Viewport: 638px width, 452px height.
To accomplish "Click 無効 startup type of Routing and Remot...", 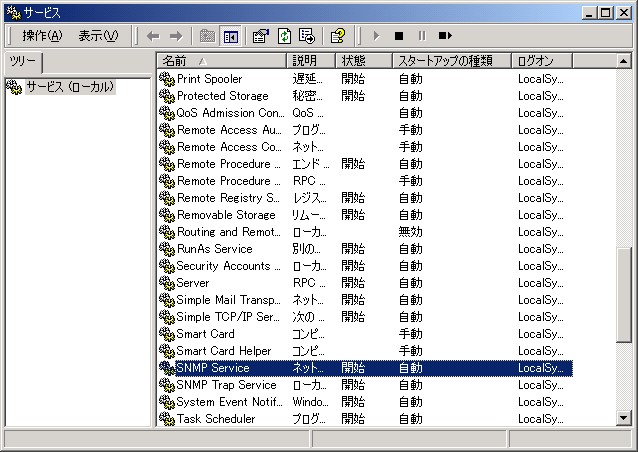I will tap(411, 232).
